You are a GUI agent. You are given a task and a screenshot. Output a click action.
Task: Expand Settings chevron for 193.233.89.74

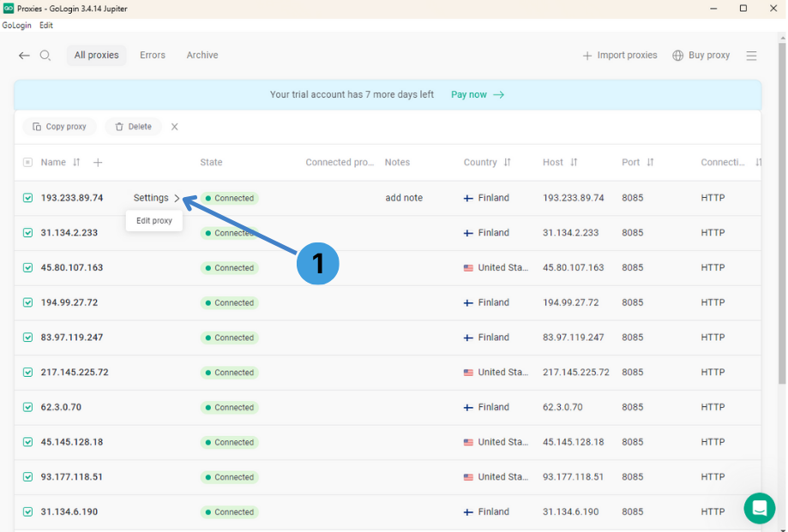coord(177,198)
